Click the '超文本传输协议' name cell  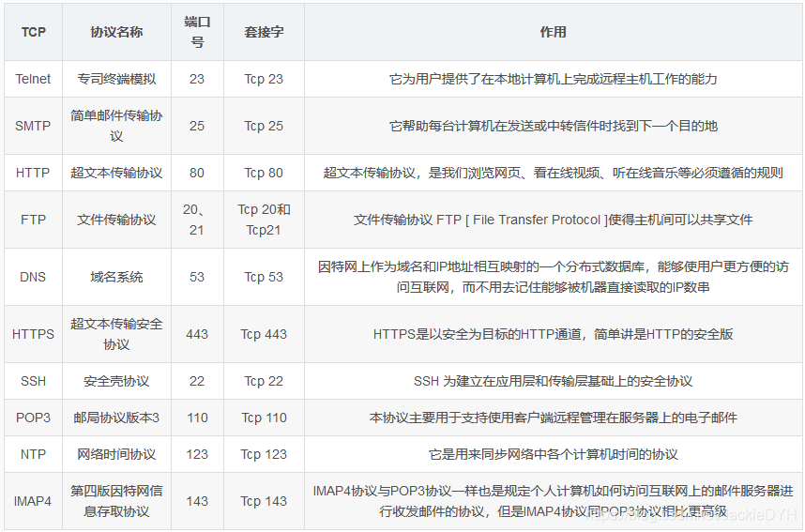[x=116, y=173]
